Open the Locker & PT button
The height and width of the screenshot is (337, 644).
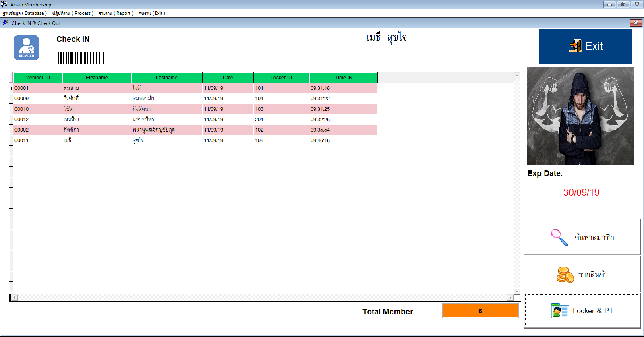coord(582,311)
